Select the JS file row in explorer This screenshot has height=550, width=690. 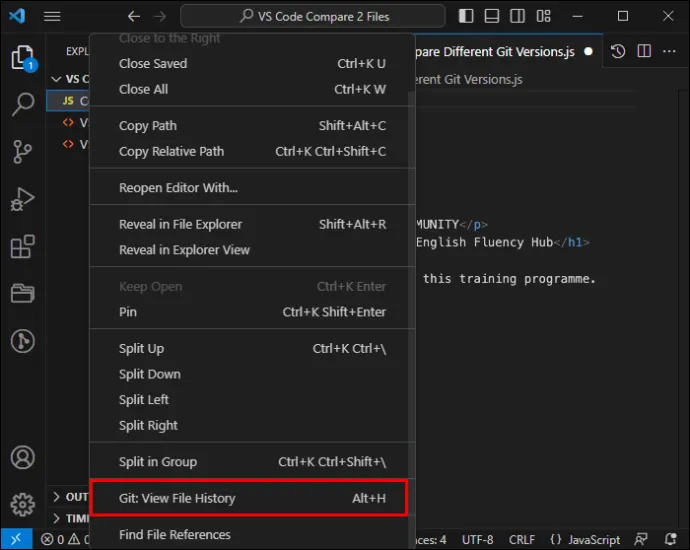tap(68, 101)
